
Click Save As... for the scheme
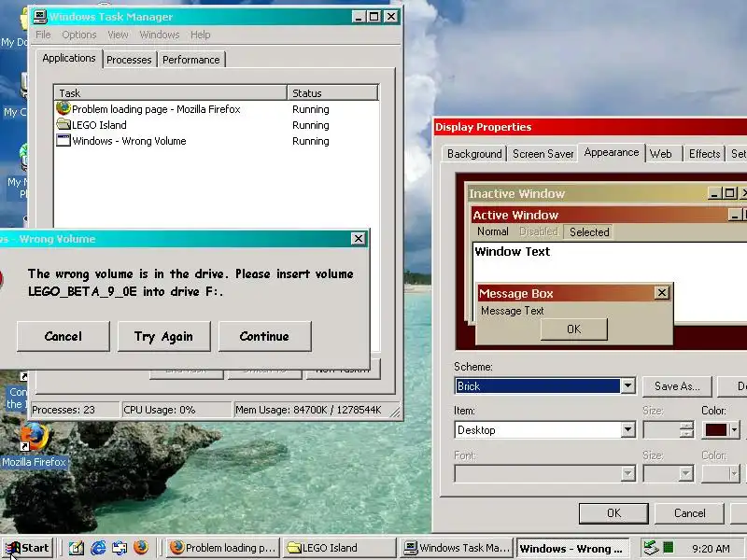point(677,386)
